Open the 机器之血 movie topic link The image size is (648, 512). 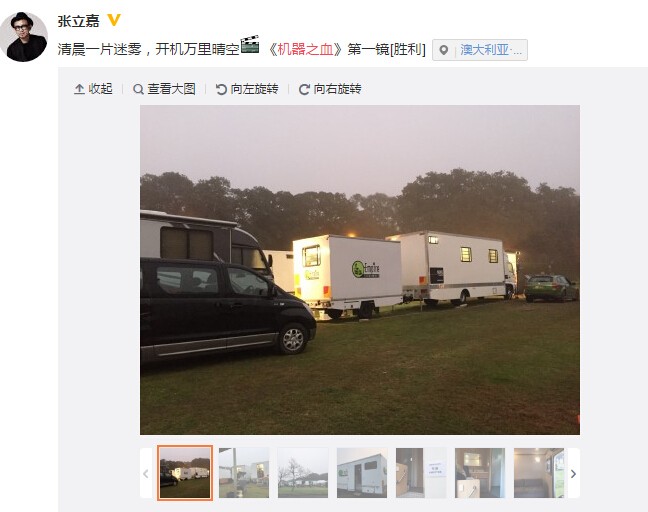pyautogui.click(x=305, y=50)
